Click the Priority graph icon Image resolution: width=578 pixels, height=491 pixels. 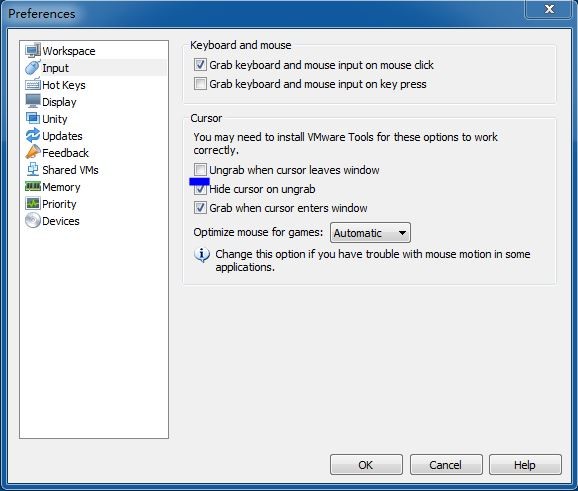(x=33, y=203)
